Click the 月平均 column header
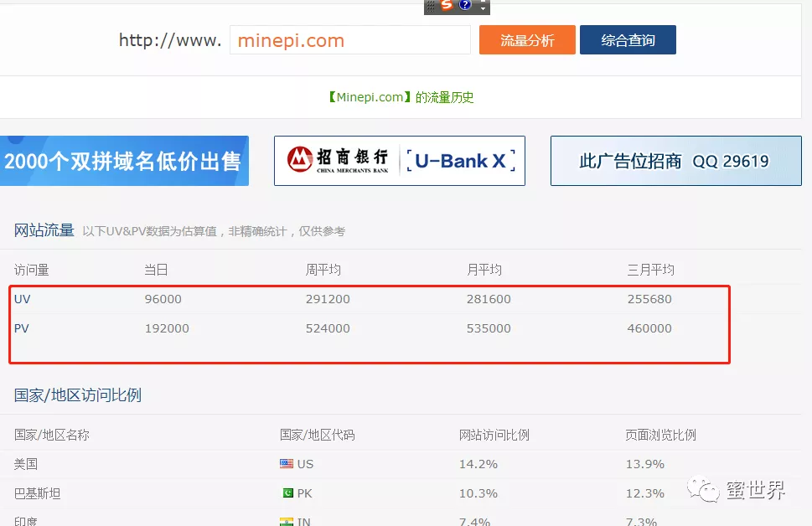This screenshot has height=526, width=812. pyautogui.click(x=484, y=270)
